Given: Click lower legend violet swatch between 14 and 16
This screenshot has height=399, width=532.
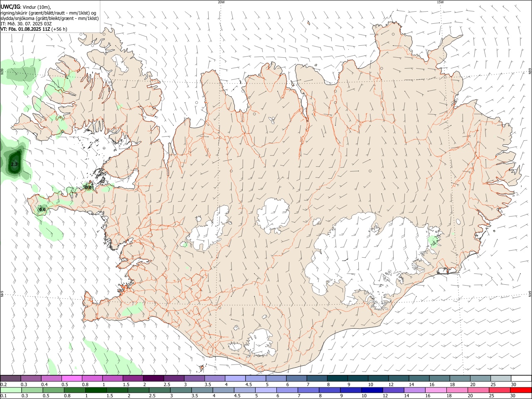Looking at the screenshot, I should tap(415, 390).
